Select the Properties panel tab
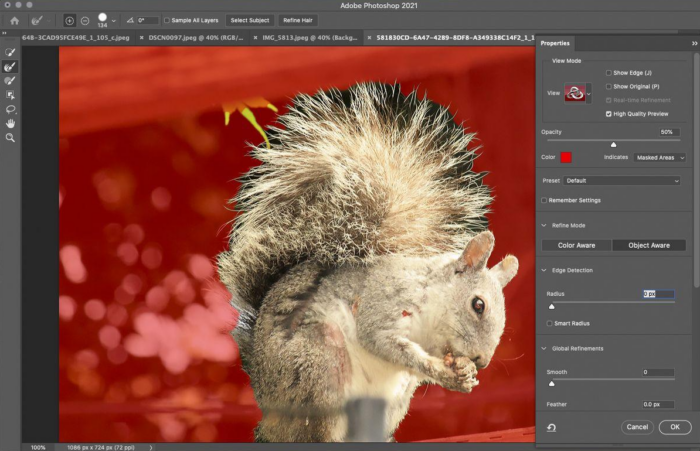700x451 pixels. (x=555, y=43)
